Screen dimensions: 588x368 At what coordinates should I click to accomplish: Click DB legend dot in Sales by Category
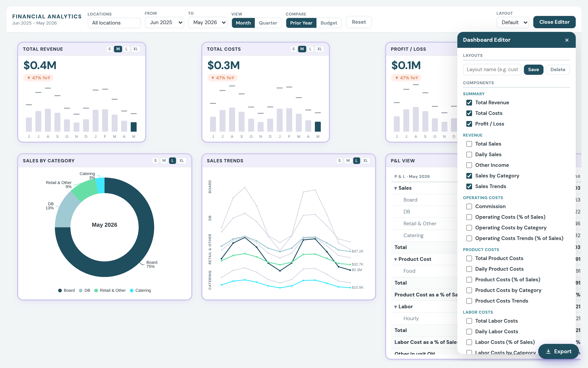[81, 290]
